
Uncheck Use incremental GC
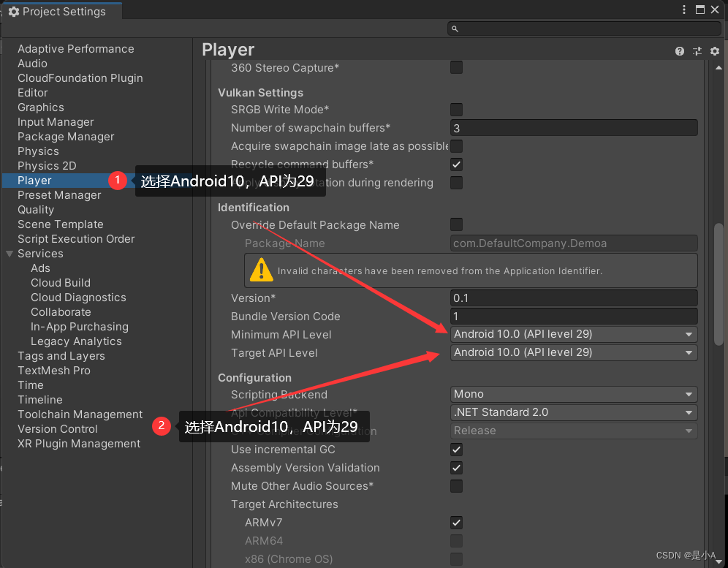(456, 450)
